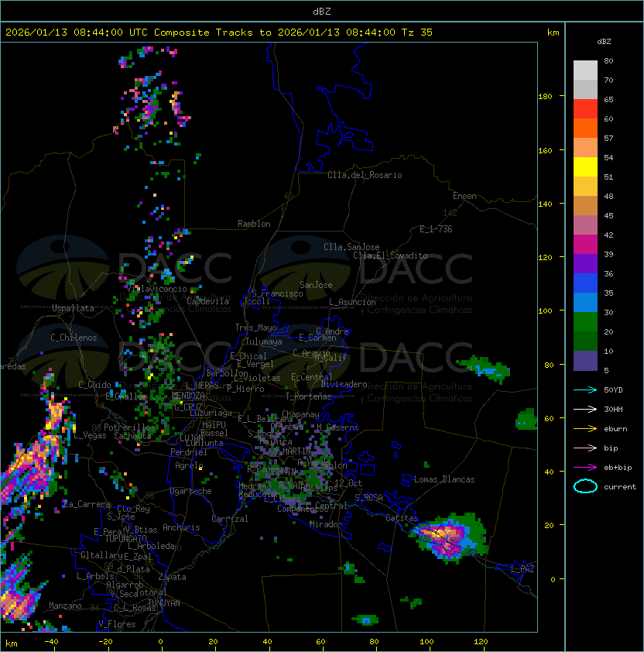Click the pink bip arrow in legend
This screenshot has height=652, width=644.
point(585,448)
